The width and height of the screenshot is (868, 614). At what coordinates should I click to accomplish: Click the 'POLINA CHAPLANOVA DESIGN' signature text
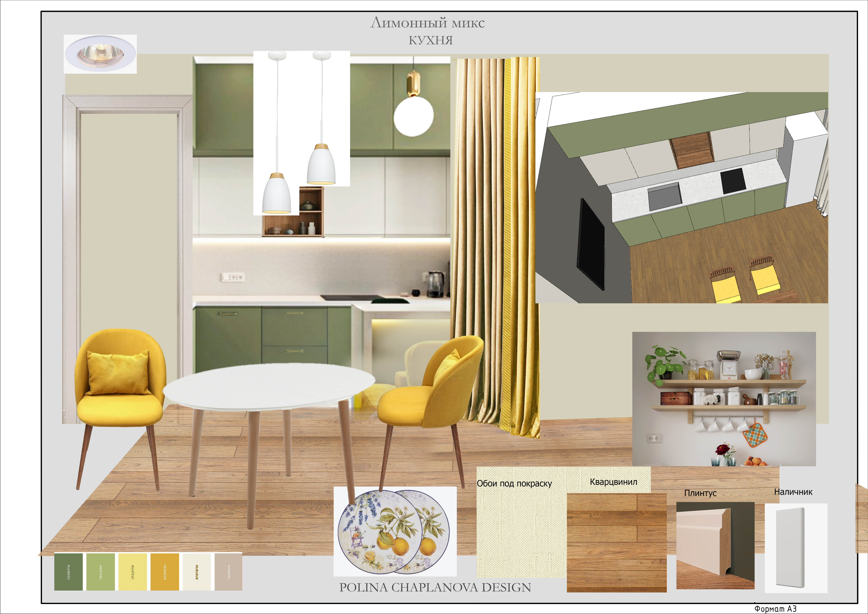click(x=435, y=588)
